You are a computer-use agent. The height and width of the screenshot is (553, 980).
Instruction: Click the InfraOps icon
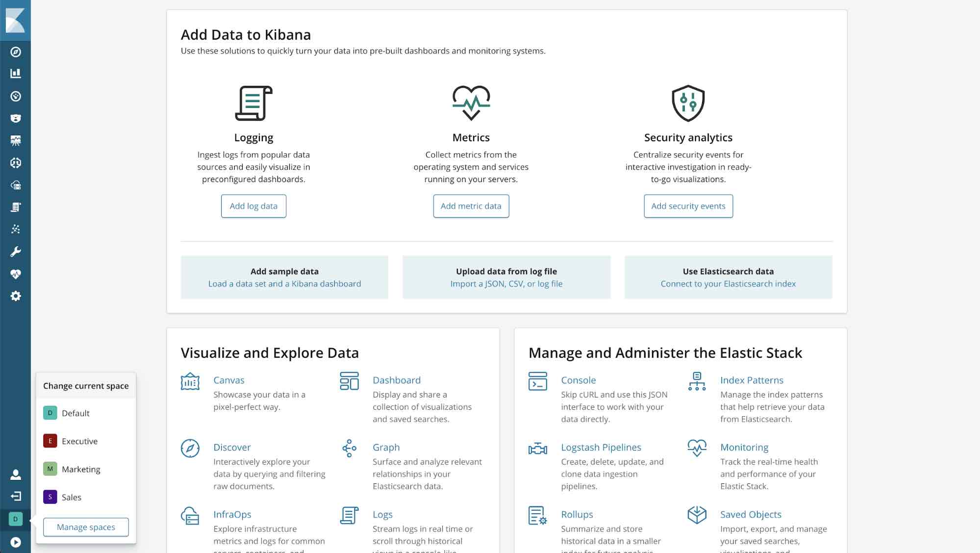[190, 516]
